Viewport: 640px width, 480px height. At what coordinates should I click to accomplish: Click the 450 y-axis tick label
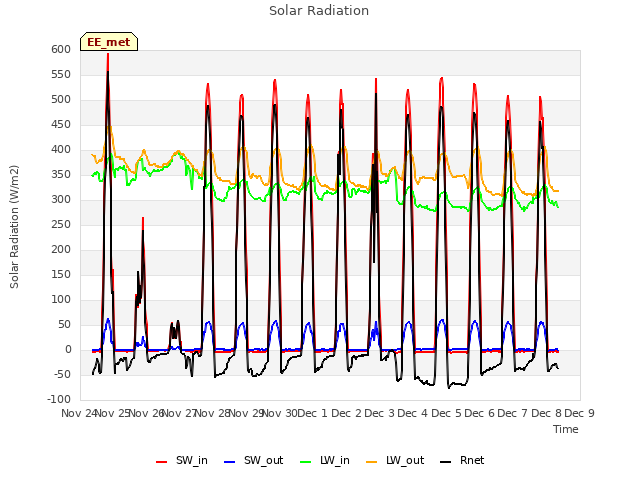point(61,124)
